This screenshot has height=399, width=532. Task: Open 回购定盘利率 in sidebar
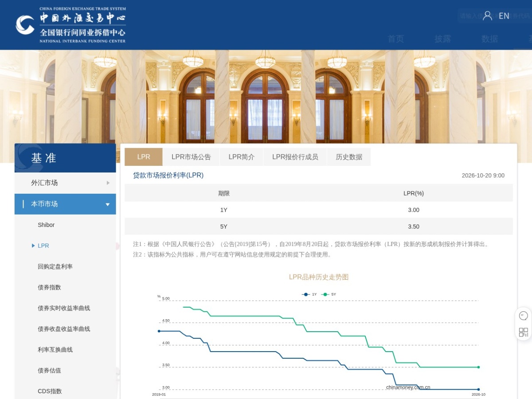pos(55,266)
